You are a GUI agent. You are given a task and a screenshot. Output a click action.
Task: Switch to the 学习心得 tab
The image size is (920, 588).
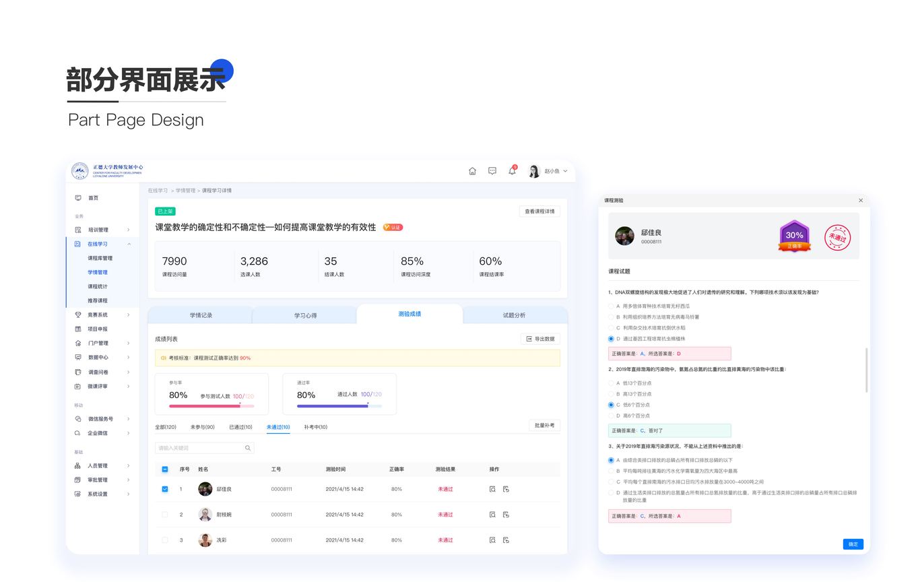(x=305, y=315)
